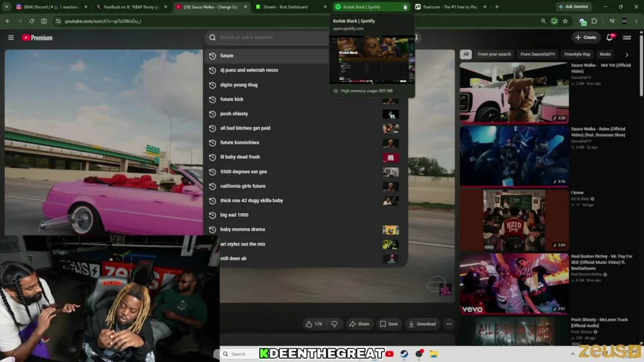The height and width of the screenshot is (362, 644).
Task: Select 'thick one 42 dugg skilla baby' suggestion
Action: pyautogui.click(x=305, y=201)
